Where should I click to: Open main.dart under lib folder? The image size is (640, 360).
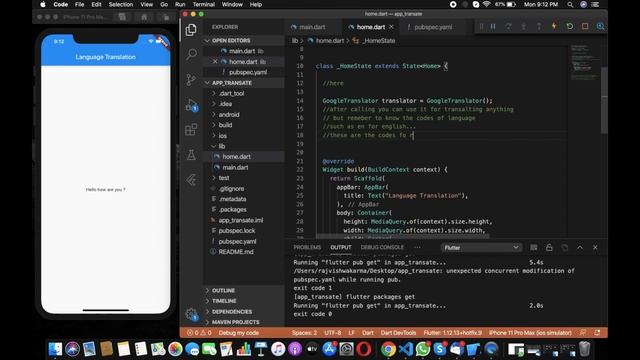coord(235,167)
